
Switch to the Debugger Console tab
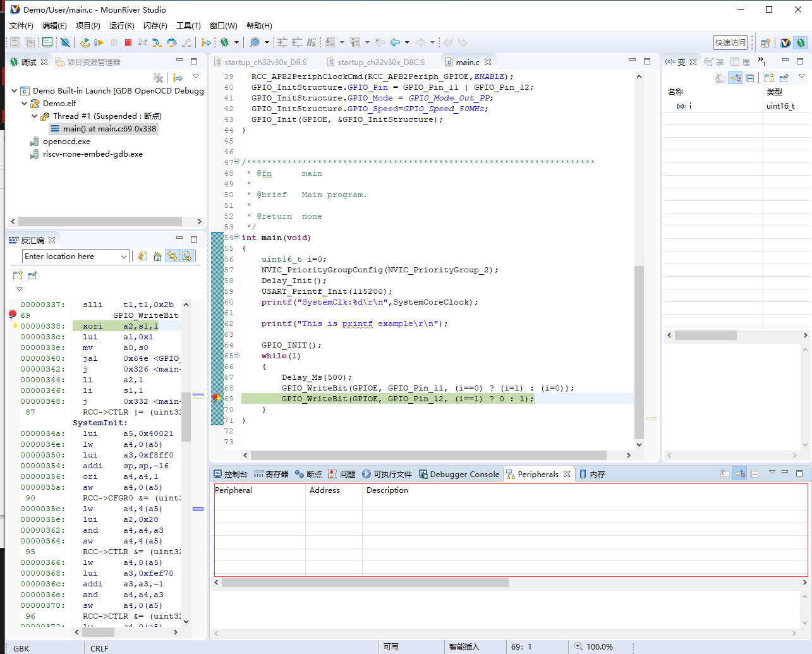tap(459, 474)
